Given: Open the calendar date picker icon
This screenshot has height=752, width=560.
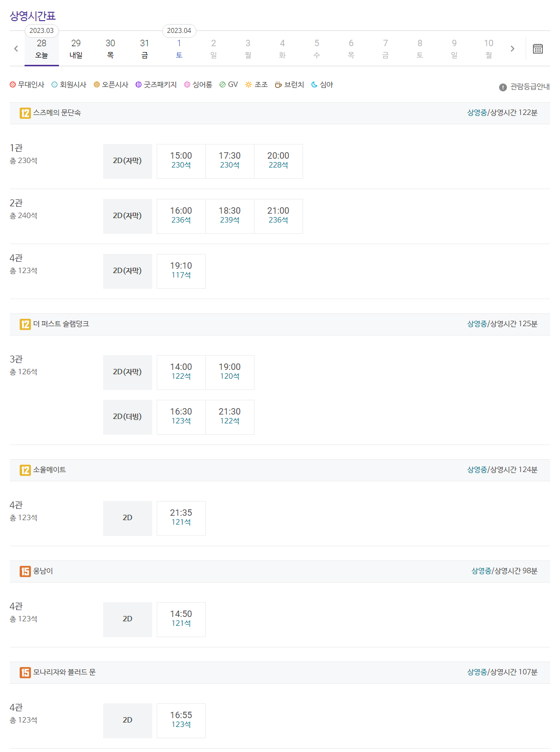Looking at the screenshot, I should point(538,49).
